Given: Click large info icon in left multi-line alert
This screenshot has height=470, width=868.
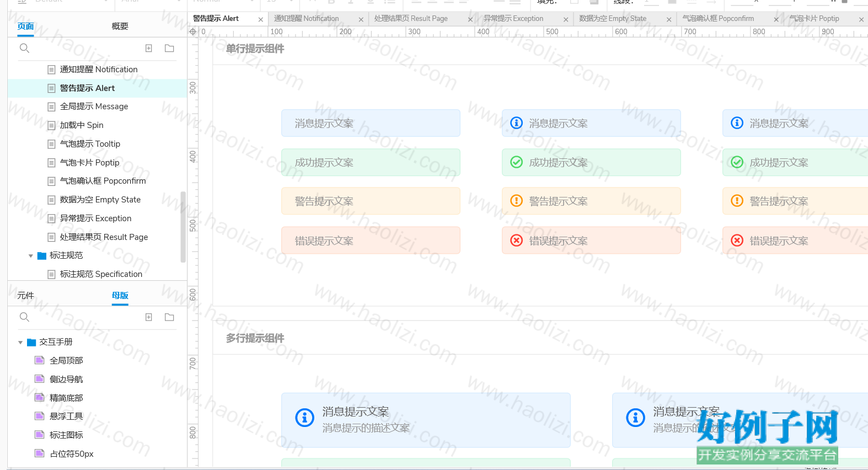Looking at the screenshot, I should [304, 418].
